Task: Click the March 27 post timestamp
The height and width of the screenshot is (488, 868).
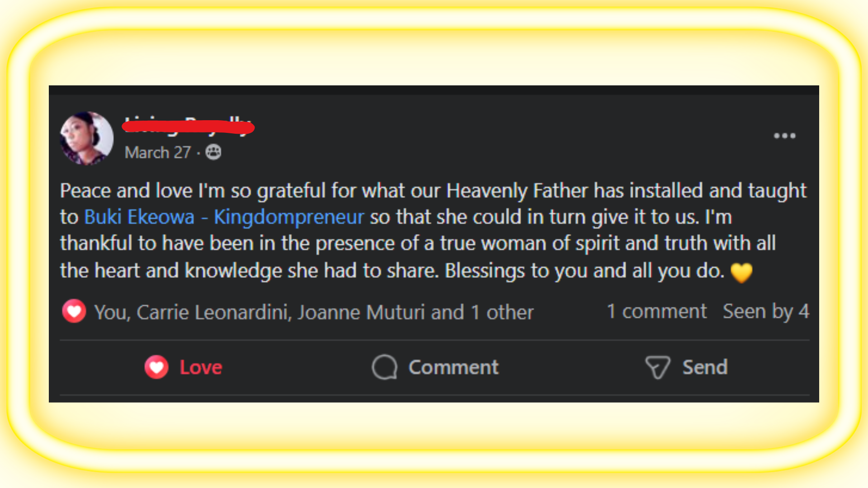Action: pyautogui.click(x=158, y=153)
